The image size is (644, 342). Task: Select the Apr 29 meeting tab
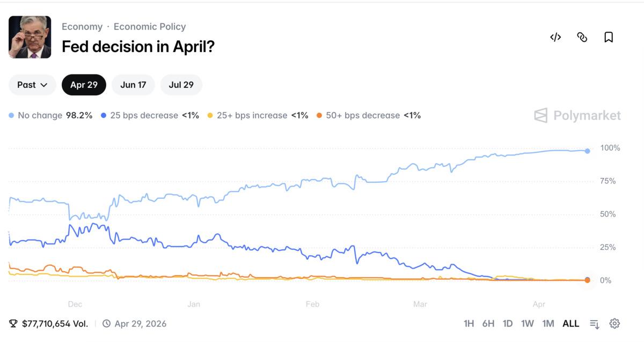pyautogui.click(x=84, y=85)
